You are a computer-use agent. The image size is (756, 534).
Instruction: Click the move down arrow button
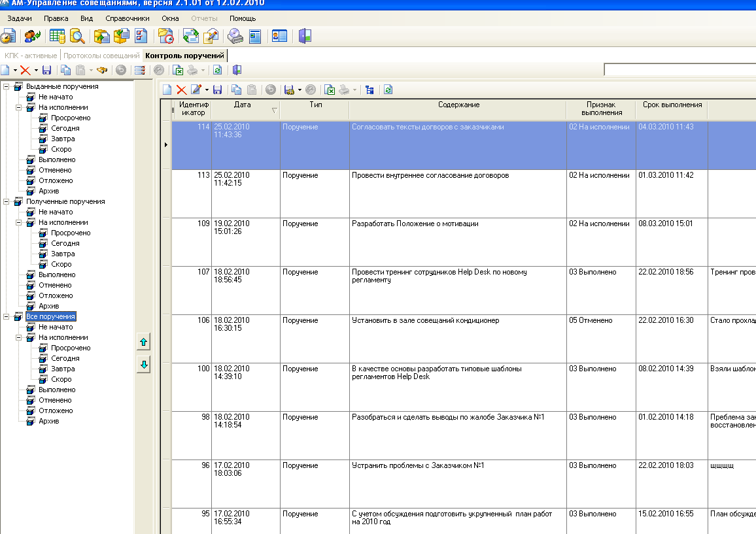coord(144,365)
